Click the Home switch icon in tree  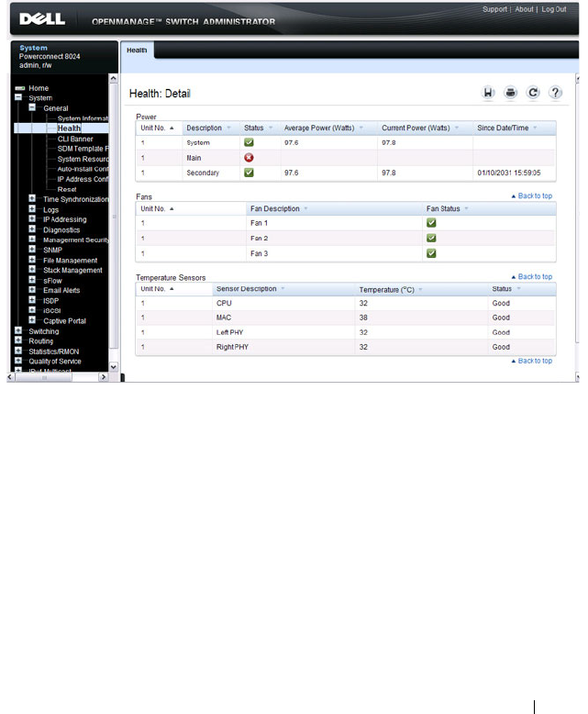(19, 88)
